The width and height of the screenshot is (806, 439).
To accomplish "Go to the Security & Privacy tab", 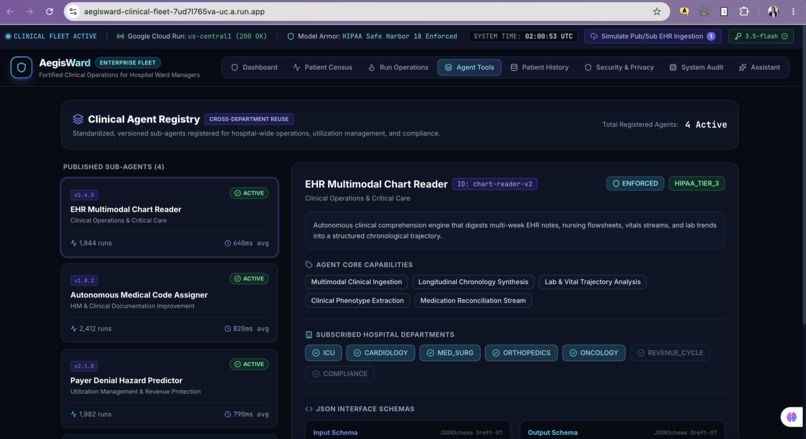I will coord(619,67).
